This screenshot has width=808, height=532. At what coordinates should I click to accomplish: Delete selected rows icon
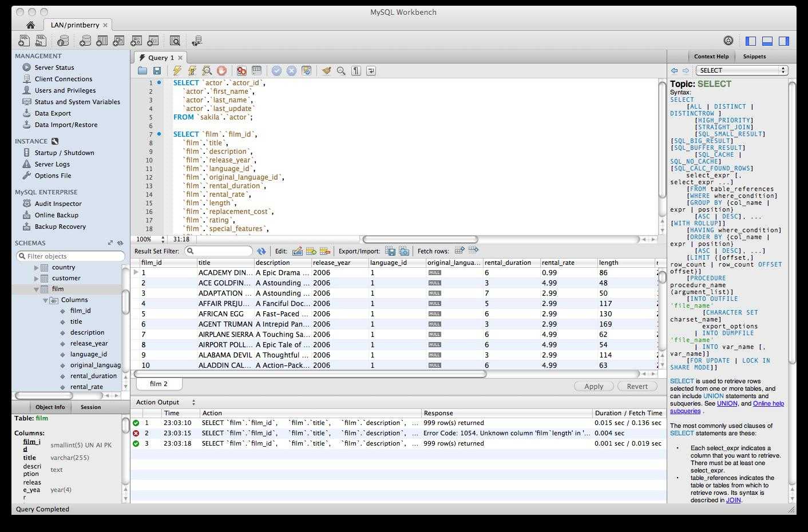(x=325, y=251)
